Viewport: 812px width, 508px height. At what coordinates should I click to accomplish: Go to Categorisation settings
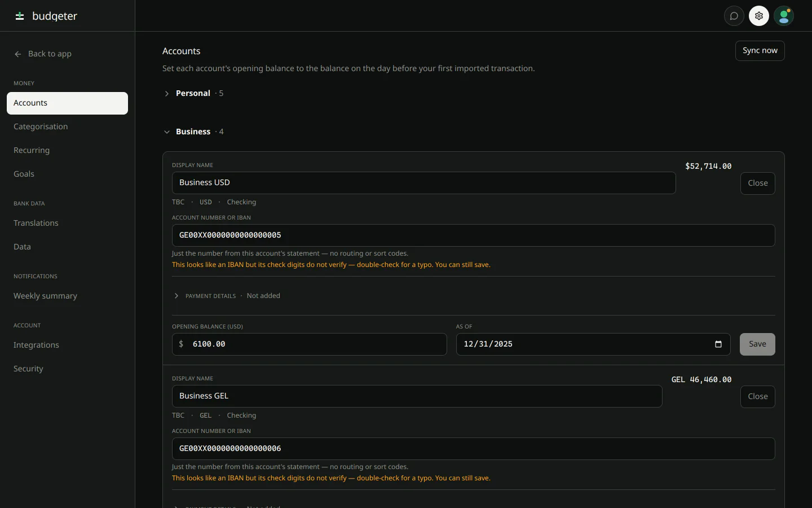pos(67,127)
